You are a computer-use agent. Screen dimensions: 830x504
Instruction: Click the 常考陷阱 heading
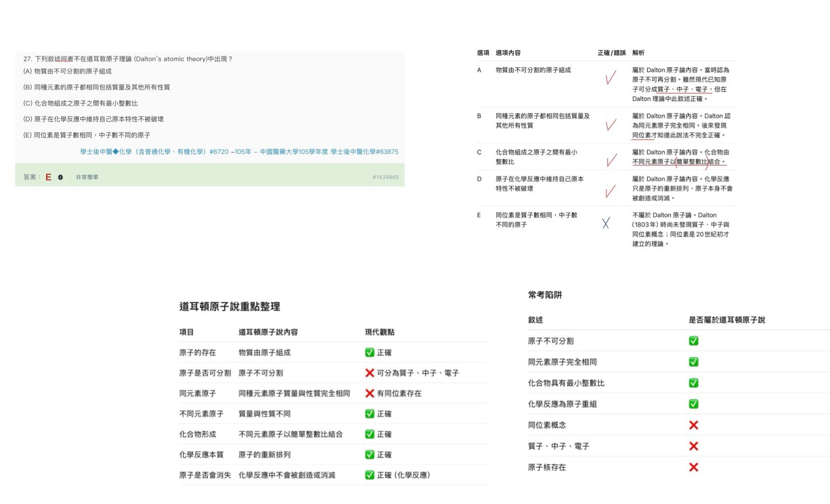point(545,295)
